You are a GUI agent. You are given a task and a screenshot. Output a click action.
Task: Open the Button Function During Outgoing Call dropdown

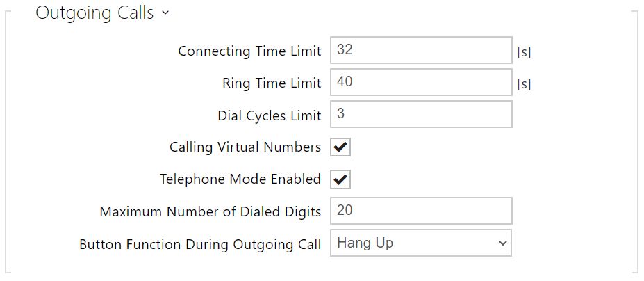(x=420, y=243)
